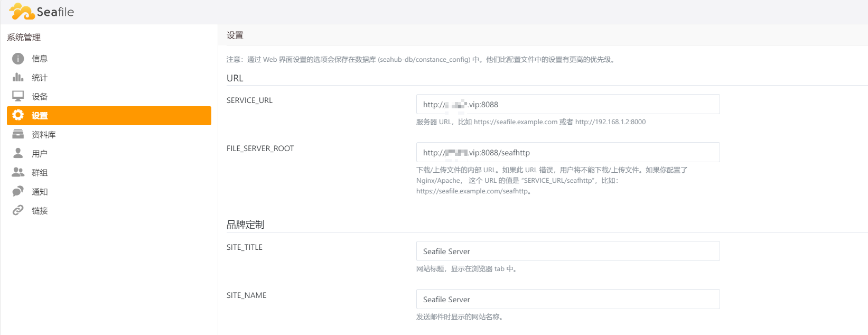Click the SITE_TITLE label

(245, 247)
